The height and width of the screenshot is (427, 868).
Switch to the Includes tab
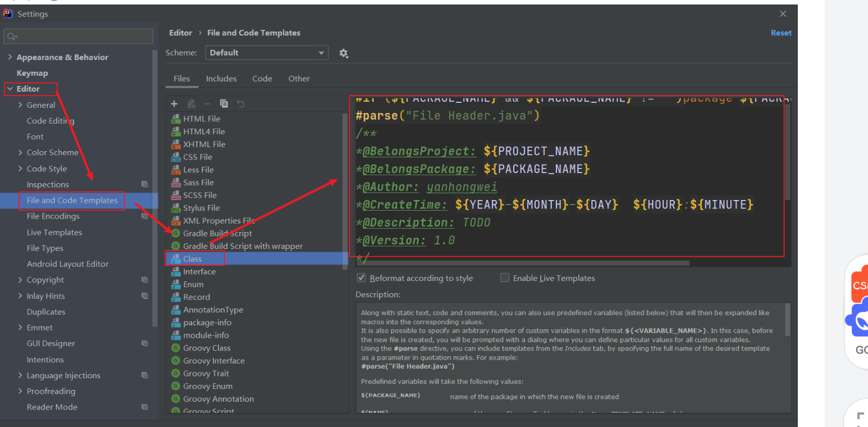(x=221, y=79)
